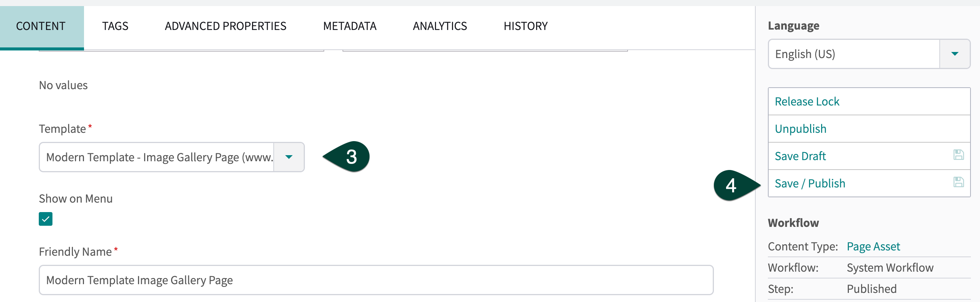
Task: Click the English (US) language combo box
Action: point(854,54)
